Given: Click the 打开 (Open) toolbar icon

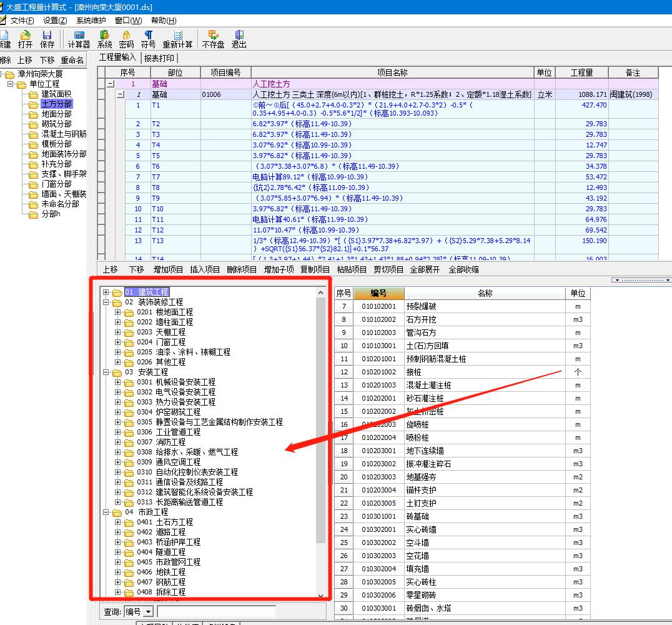Looking at the screenshot, I should 25,39.
